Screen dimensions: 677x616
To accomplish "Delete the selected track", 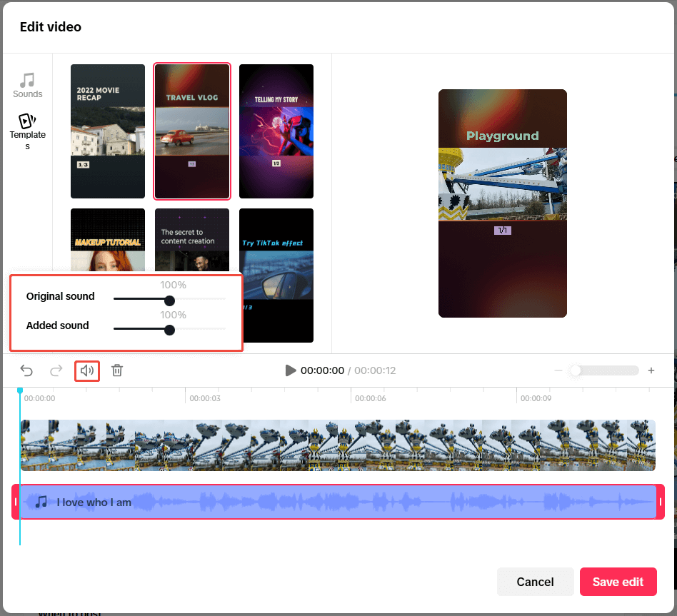I will [117, 370].
